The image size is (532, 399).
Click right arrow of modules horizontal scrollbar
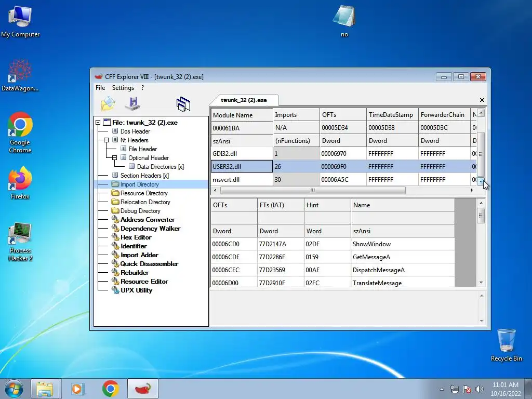coord(472,190)
